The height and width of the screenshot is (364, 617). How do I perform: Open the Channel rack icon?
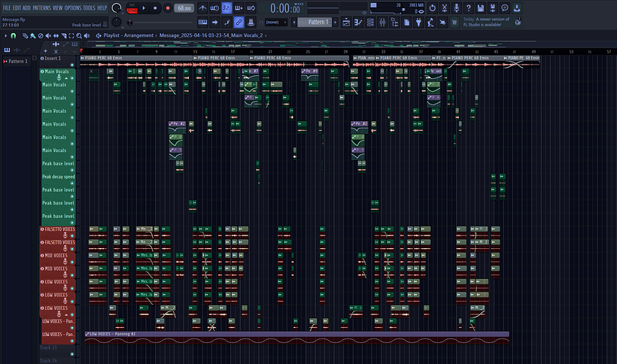pyautogui.click(x=370, y=23)
